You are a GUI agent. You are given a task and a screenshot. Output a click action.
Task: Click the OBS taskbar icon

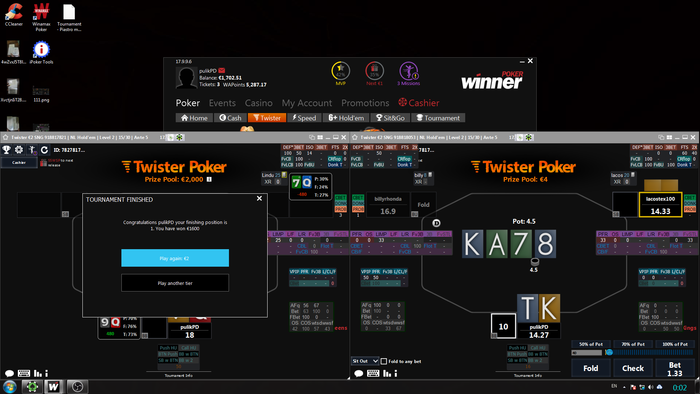coord(77,386)
